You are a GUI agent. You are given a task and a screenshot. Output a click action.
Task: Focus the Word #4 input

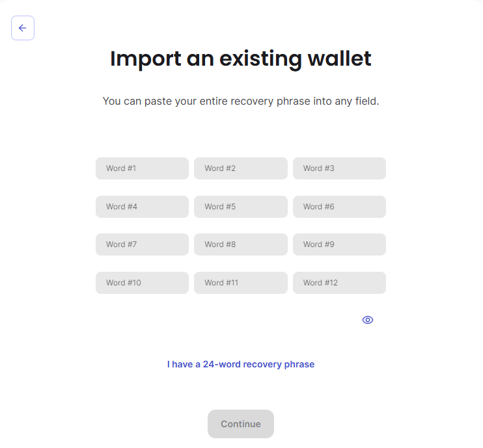(142, 207)
